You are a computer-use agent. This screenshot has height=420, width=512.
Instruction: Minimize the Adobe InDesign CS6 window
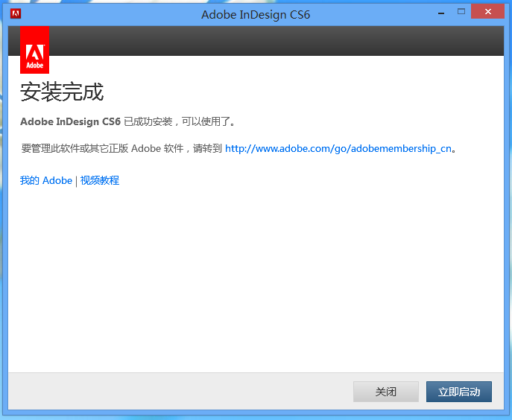[x=441, y=13]
